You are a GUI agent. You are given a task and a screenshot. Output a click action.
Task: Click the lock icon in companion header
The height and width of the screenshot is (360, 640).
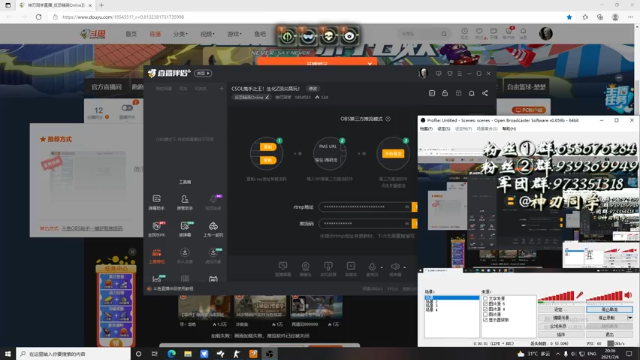(x=445, y=93)
